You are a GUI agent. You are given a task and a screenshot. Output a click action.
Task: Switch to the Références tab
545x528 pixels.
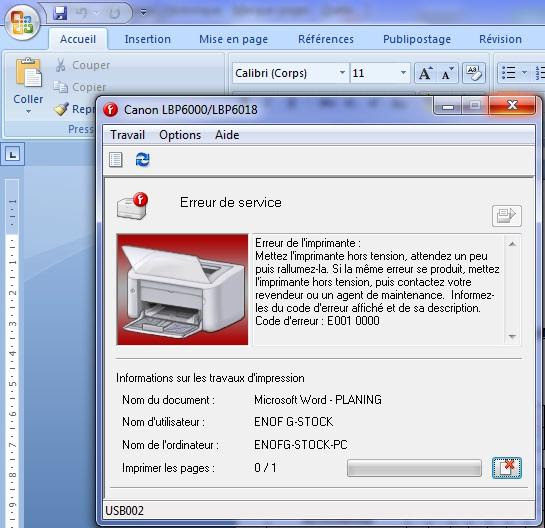point(326,39)
